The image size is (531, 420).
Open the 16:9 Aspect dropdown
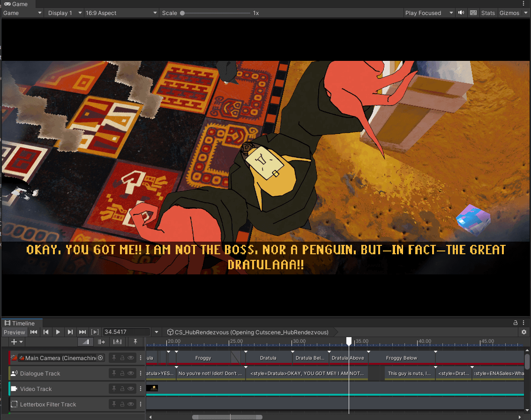coord(121,13)
